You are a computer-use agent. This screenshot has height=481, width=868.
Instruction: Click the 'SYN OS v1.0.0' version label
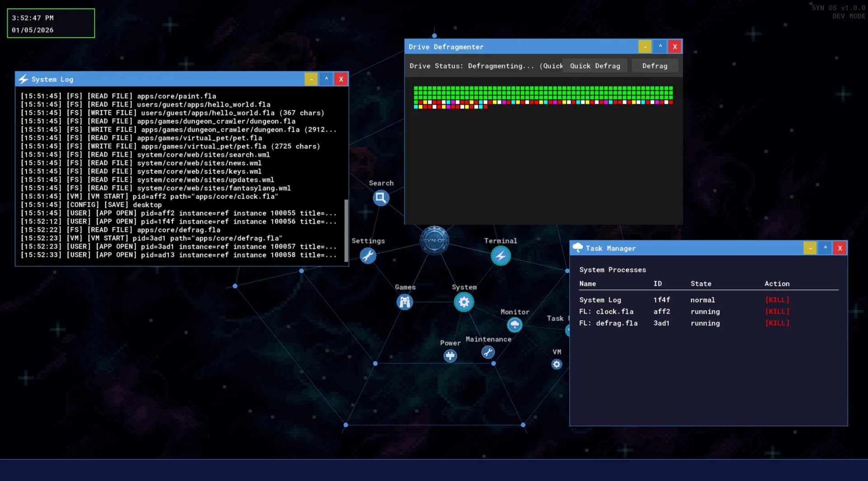click(x=838, y=8)
